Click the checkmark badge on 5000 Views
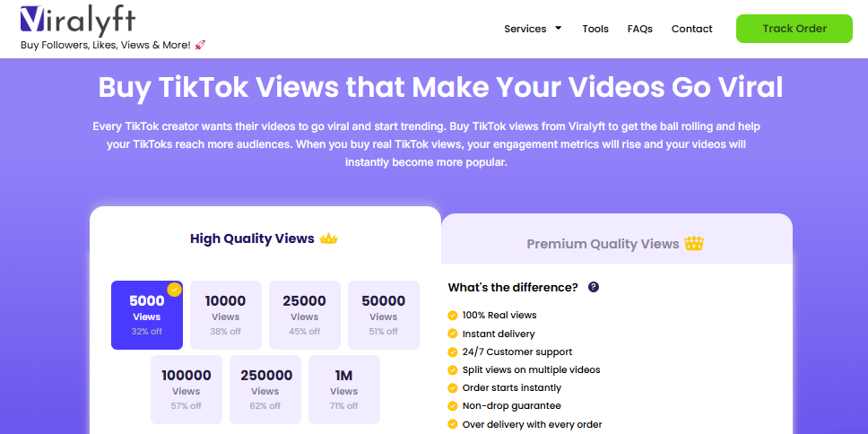The height and width of the screenshot is (434, 868). (x=174, y=290)
